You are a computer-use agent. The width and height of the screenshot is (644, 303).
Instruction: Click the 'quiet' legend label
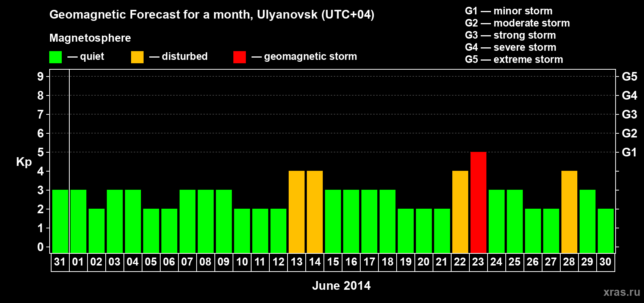tap(92, 56)
